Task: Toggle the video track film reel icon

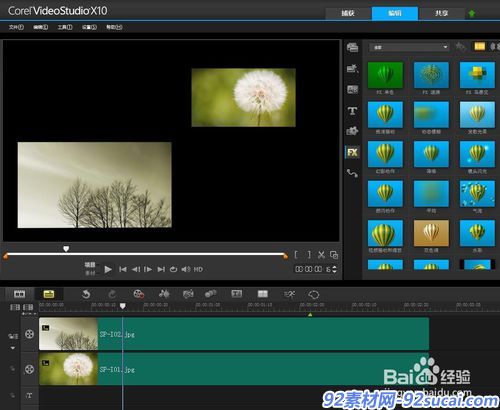Action: tap(29, 334)
